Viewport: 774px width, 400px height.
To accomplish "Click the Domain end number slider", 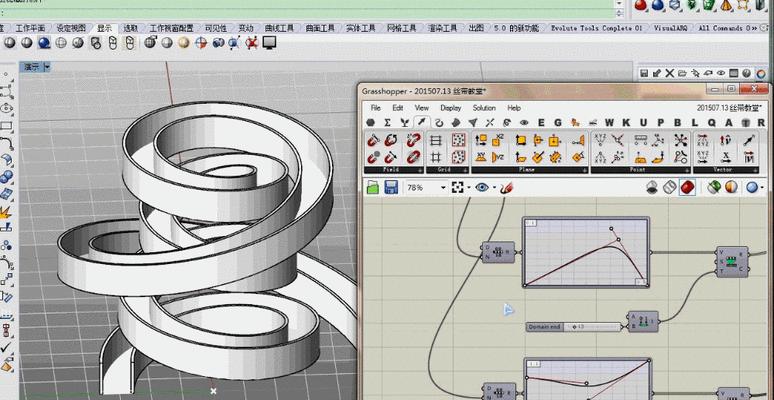I will [x=572, y=326].
